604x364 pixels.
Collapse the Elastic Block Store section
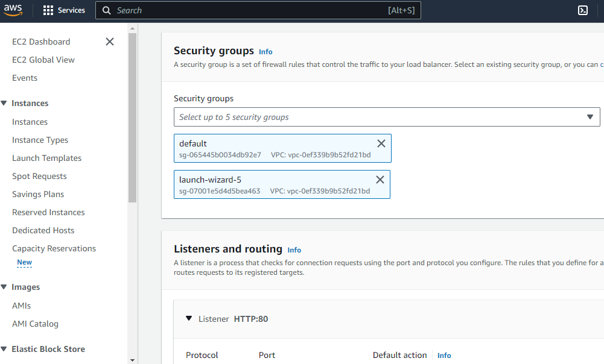point(4,349)
